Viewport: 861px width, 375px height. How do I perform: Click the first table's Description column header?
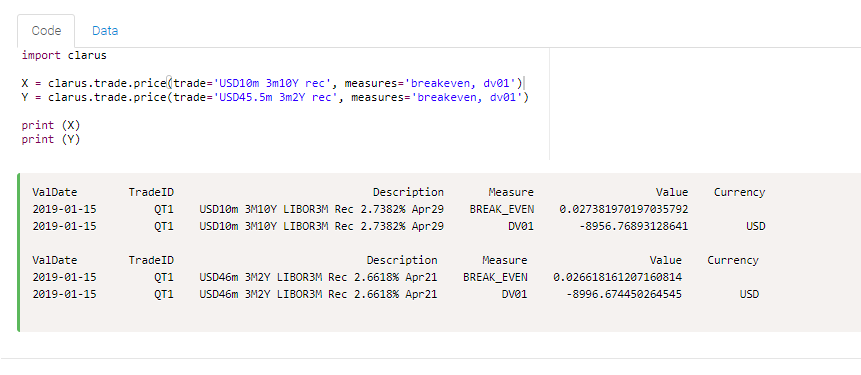point(408,192)
